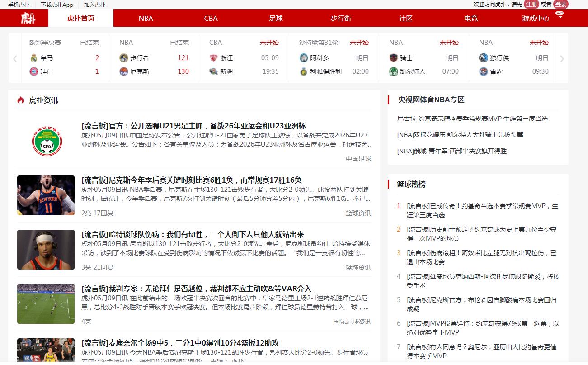588x365 pixels.
Task: Open hot list item 2 历史前十预定
Action: coord(482,234)
